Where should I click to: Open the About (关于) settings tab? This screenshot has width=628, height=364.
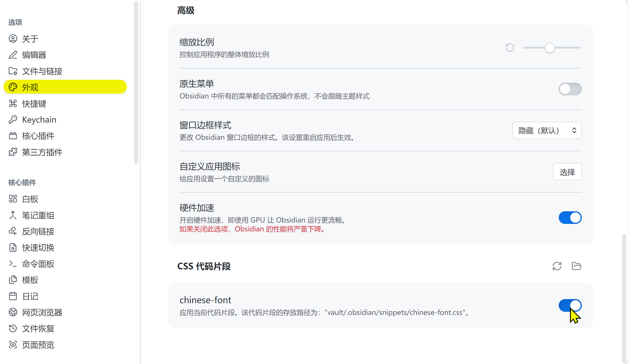pyautogui.click(x=30, y=39)
